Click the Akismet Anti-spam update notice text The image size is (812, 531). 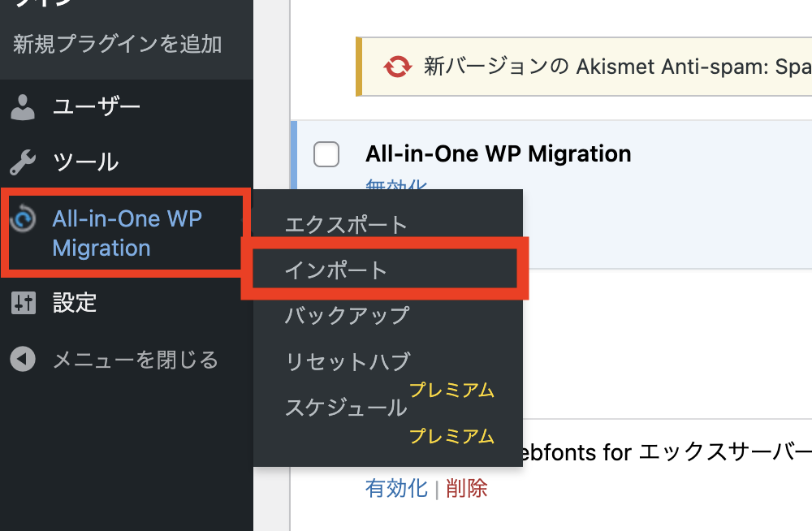[617, 67]
